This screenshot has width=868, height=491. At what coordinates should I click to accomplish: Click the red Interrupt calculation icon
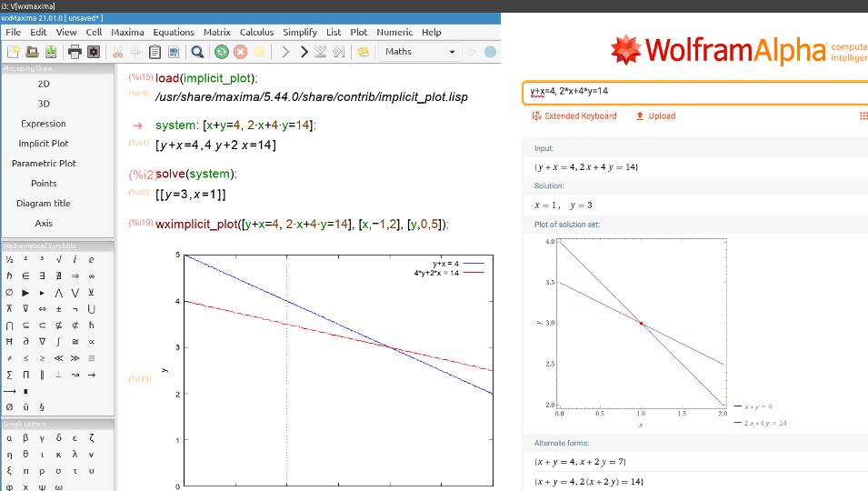click(240, 52)
